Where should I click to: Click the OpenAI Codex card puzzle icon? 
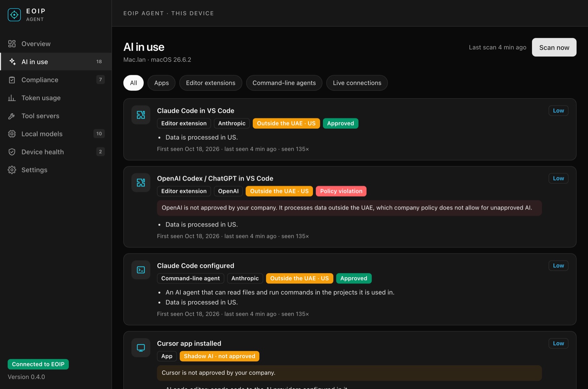point(141,183)
